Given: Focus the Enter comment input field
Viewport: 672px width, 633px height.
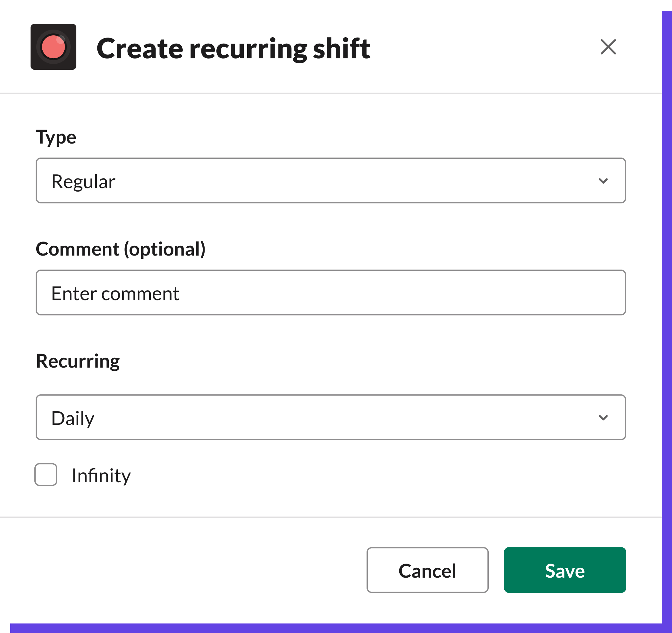Looking at the screenshot, I should pos(331,293).
